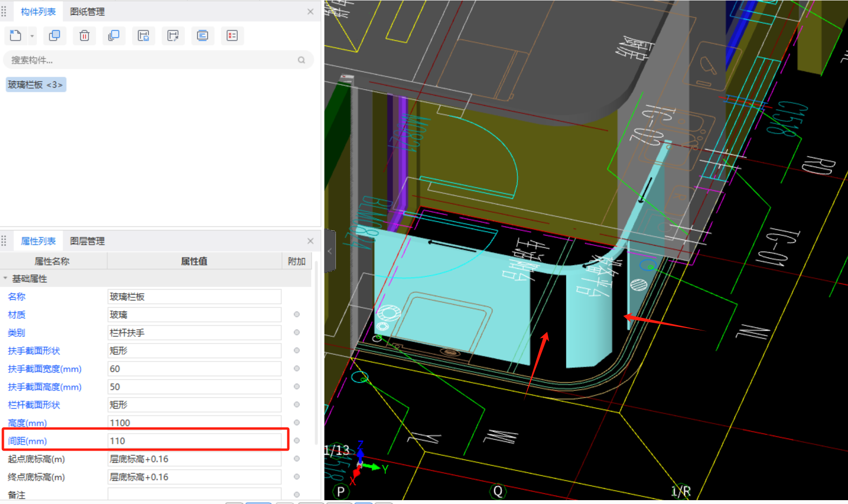Toggle the 附加 circle for 起点底标高
The image size is (848, 504).
tap(296, 459)
